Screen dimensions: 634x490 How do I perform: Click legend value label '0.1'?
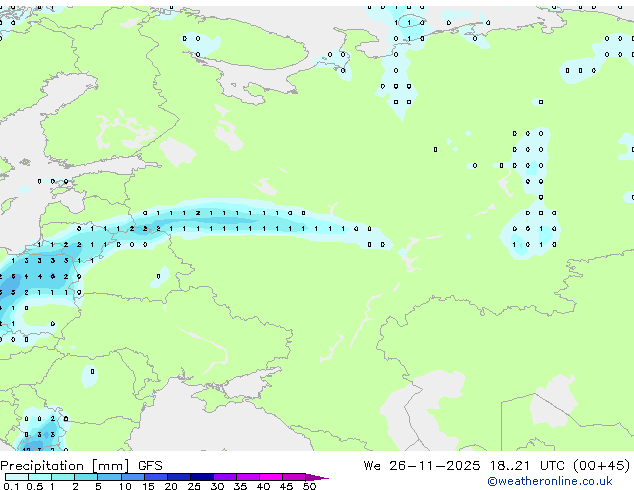tap(11, 486)
